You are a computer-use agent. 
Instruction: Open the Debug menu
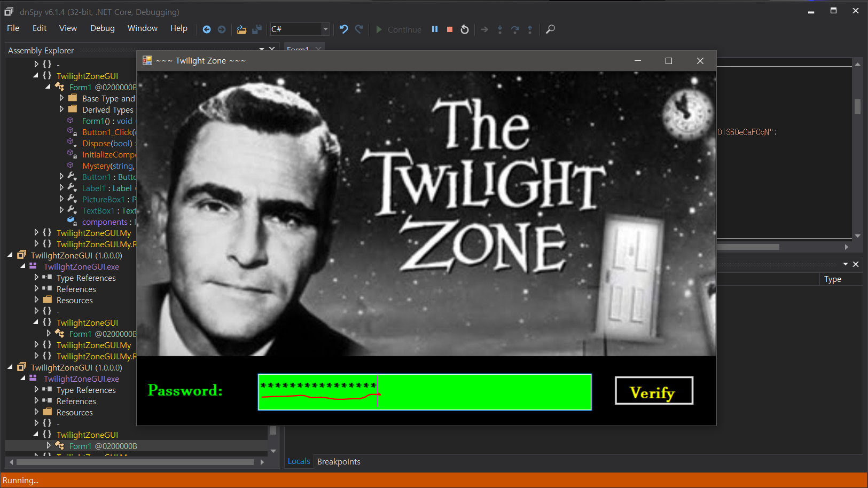tap(103, 28)
